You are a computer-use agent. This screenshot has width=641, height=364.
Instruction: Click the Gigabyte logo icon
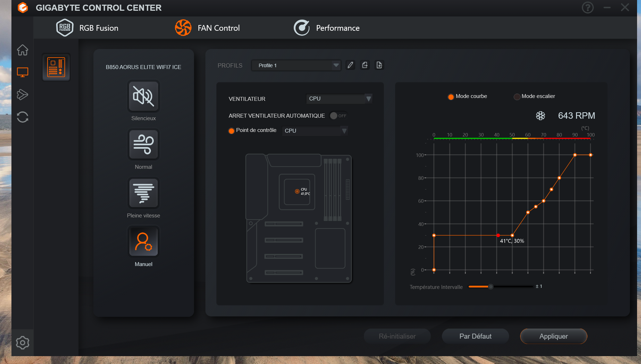coord(23,8)
